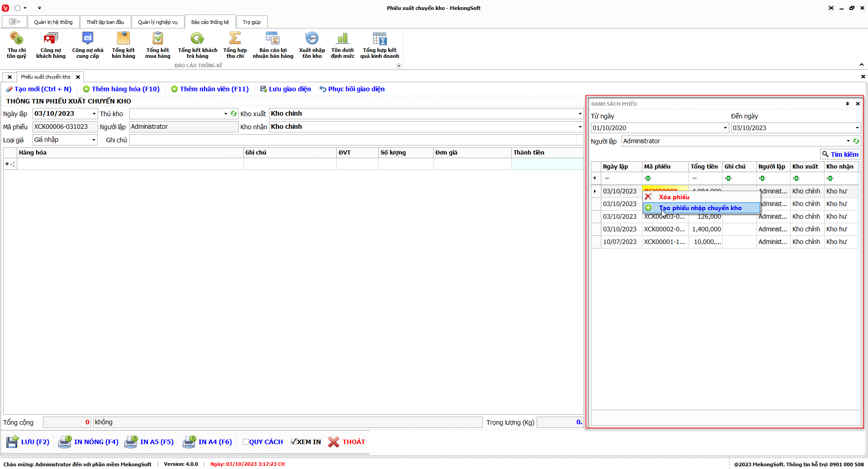868x469 pixels.
Task: Enable the QUY CÁCH checkbox
Action: pyautogui.click(x=245, y=442)
